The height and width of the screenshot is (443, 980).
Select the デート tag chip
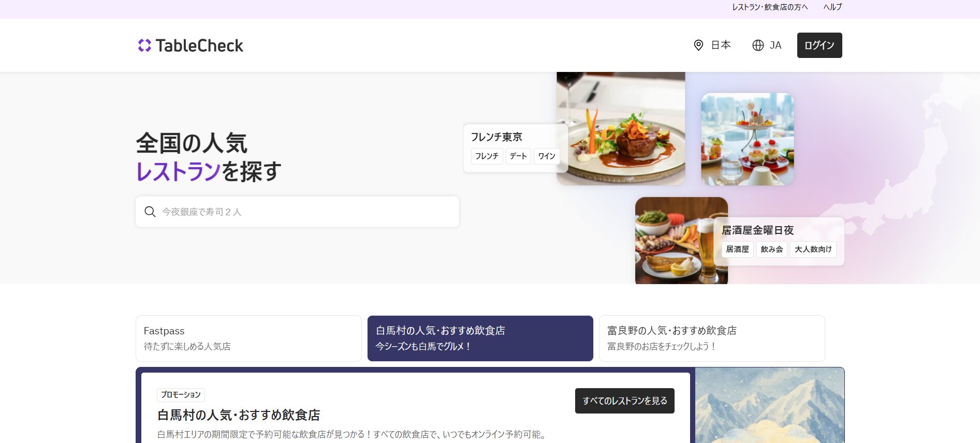pyautogui.click(x=518, y=156)
